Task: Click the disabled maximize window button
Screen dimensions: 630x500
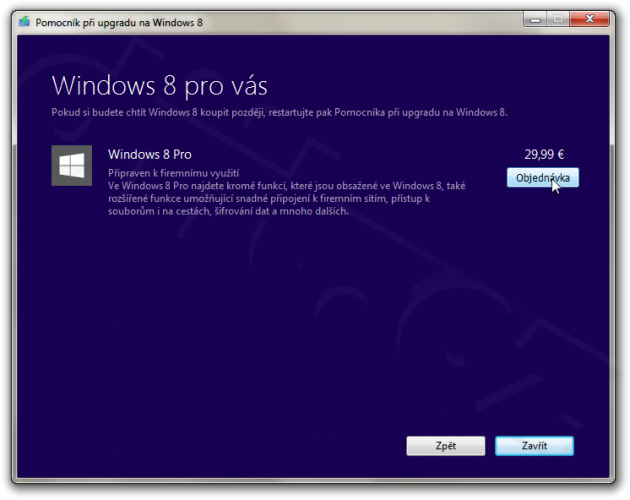Action: [558, 19]
